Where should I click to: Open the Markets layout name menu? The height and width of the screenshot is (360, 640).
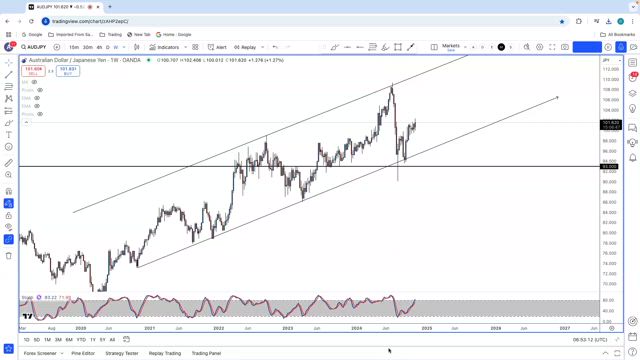click(x=451, y=47)
